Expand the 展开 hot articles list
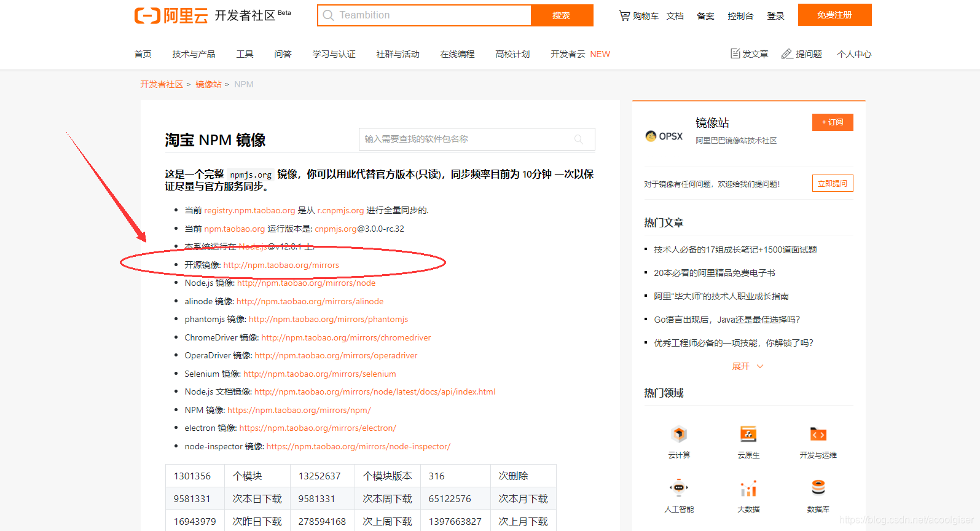Viewport: 980px width, 531px height. point(747,366)
